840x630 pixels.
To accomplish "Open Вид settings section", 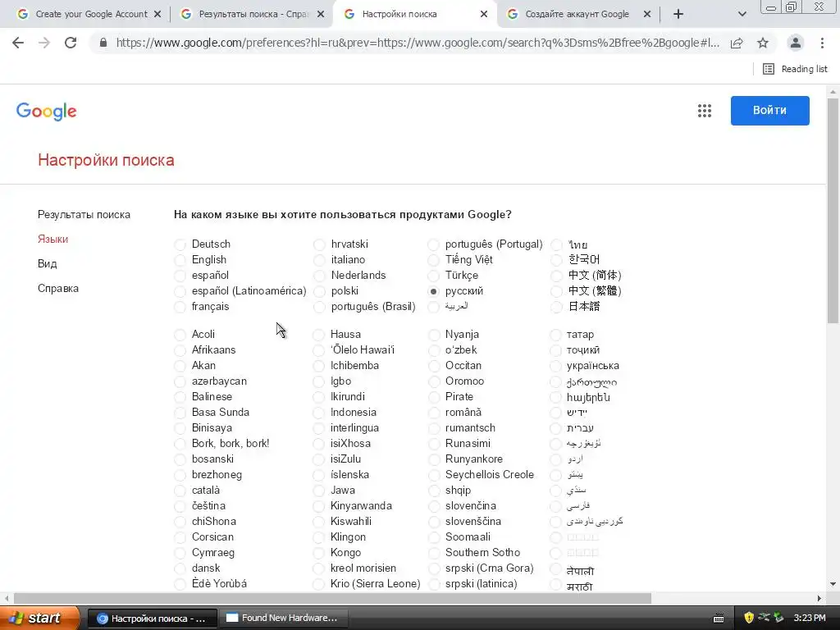I will (x=47, y=263).
